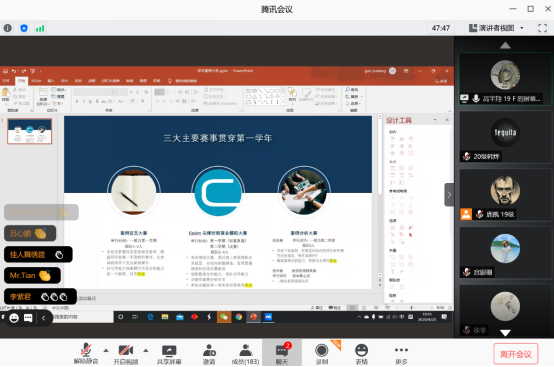Viewport: 554px width, 367px height.
Task: Collapse the participant video side panel
Action: tap(449, 195)
